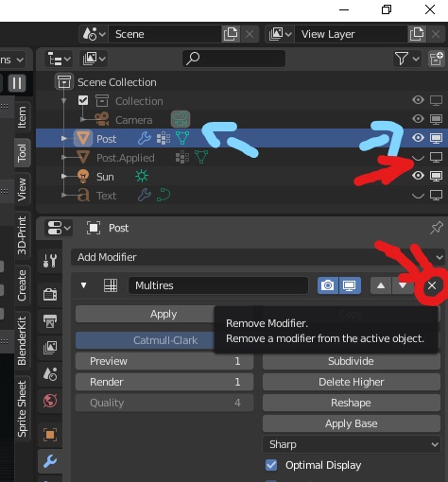Click the New Collection icon
The height and width of the screenshot is (482, 448).
pos(437,59)
